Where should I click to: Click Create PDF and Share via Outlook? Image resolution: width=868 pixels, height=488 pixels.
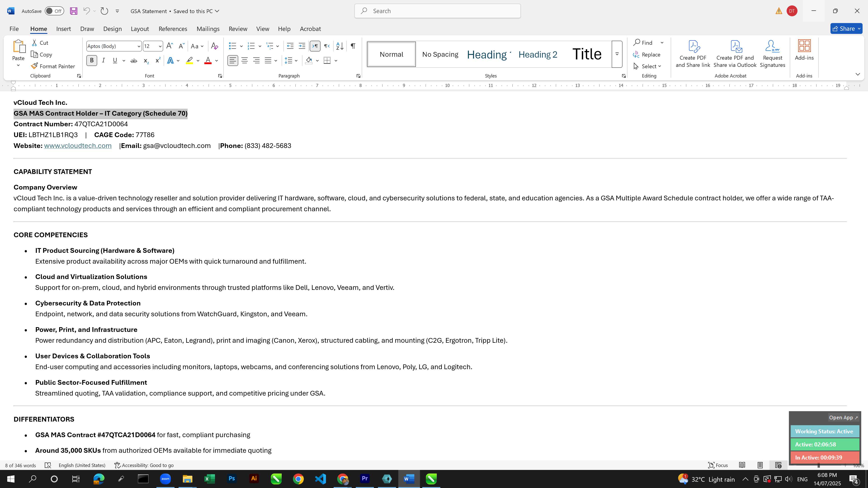(735, 54)
